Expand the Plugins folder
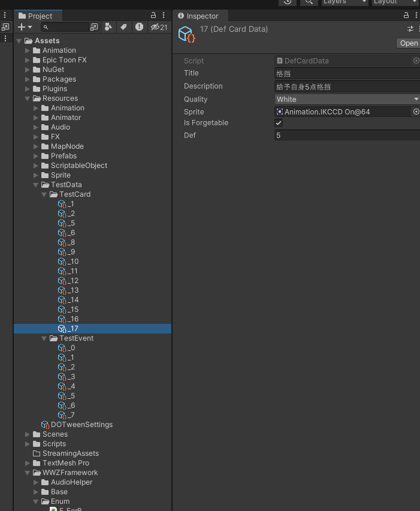This screenshot has width=420, height=511. (28, 89)
